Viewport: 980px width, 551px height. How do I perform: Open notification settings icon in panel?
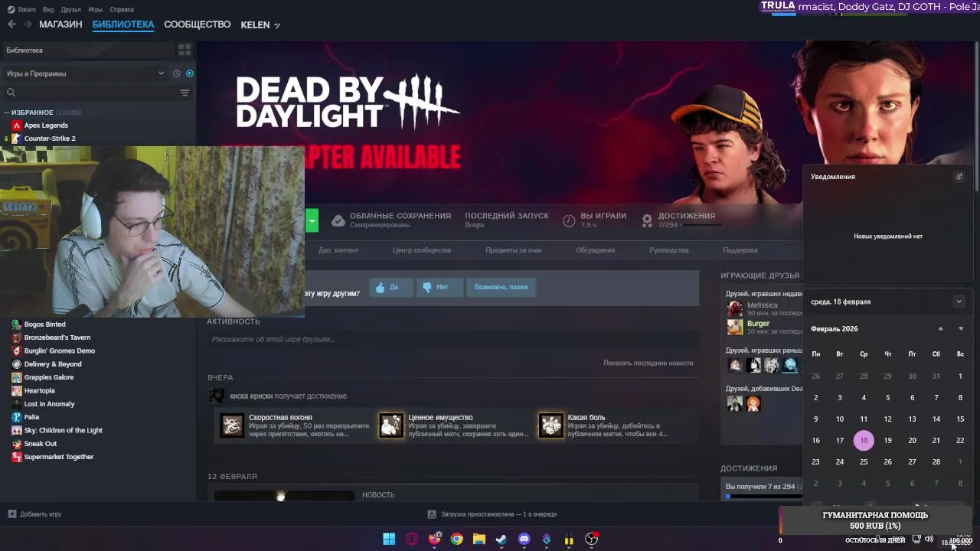(x=959, y=176)
